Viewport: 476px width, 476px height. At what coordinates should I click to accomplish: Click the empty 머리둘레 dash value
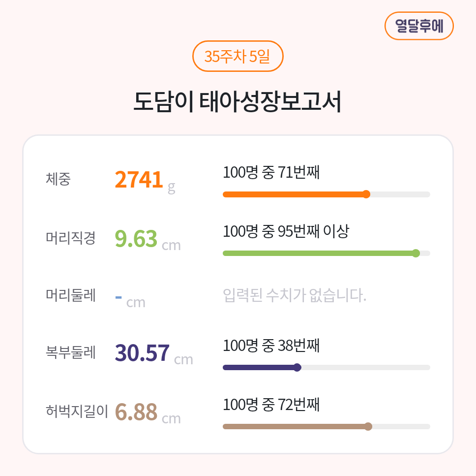(x=119, y=297)
